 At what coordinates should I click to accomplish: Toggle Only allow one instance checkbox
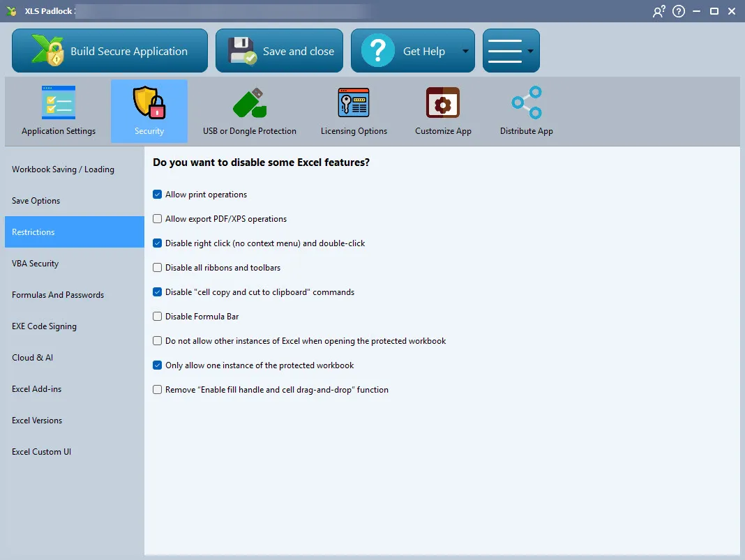click(x=157, y=365)
